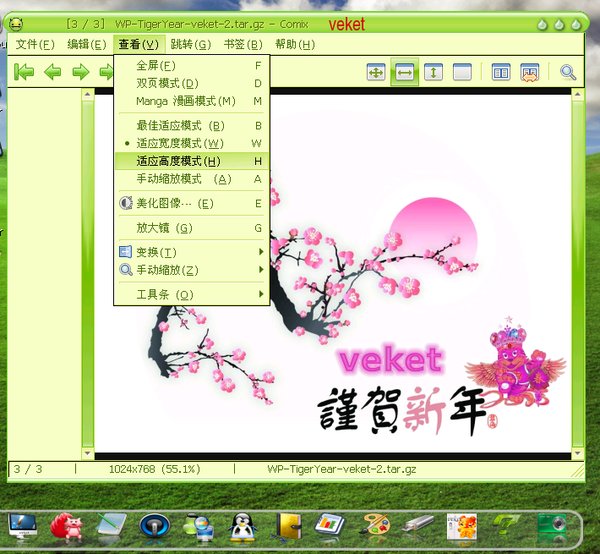Click the status bar page count 3 / 3
Image resolution: width=600 pixels, height=554 pixels.
click(28, 469)
